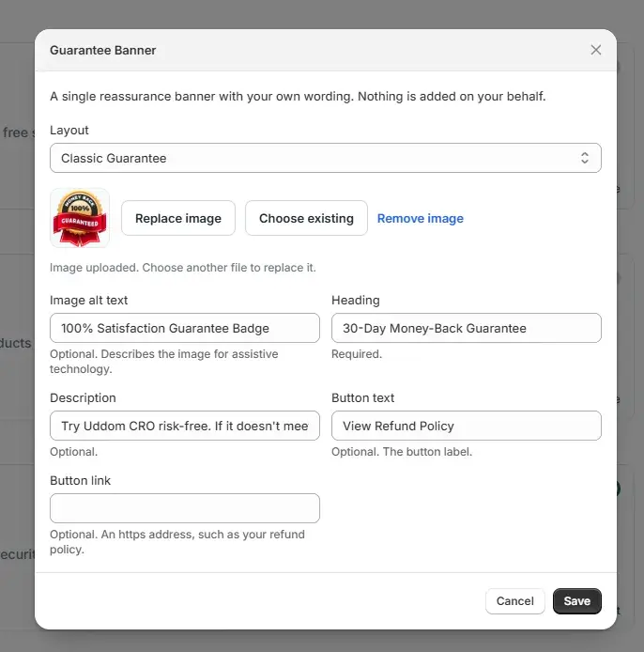Click into the Description field
Image resolution: width=644 pixels, height=652 pixels.
point(185,426)
